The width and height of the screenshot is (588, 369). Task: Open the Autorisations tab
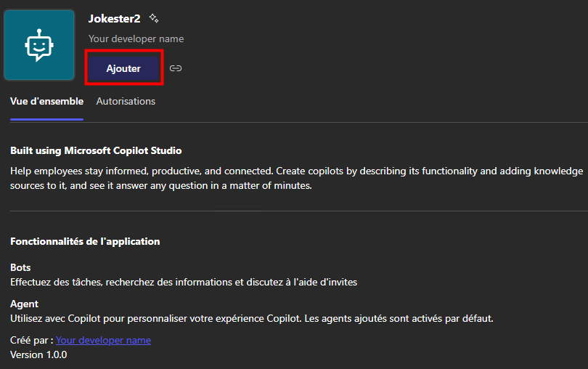(x=126, y=101)
